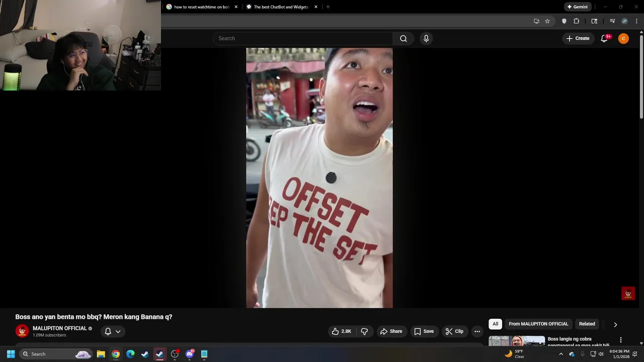This screenshot has height=362, width=644.
Task: Open Steam from taskbar
Action: click(x=145, y=354)
